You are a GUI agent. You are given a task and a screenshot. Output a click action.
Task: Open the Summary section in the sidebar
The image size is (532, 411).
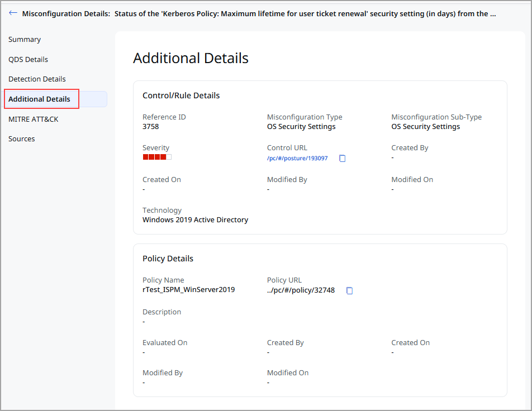(x=25, y=40)
